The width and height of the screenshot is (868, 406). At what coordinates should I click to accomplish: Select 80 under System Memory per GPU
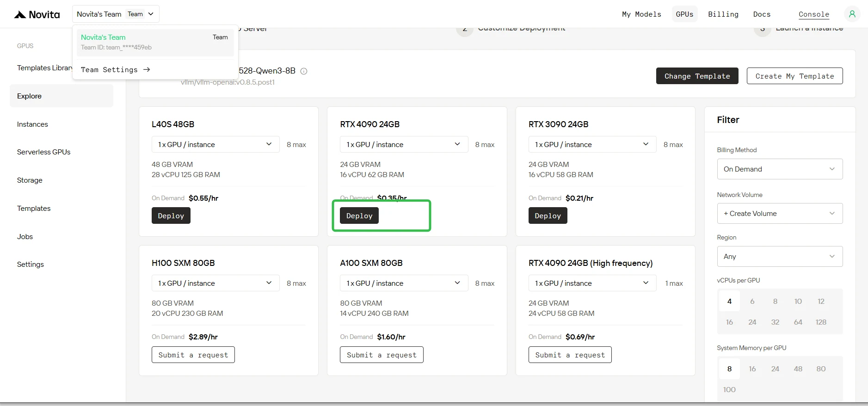(821, 369)
